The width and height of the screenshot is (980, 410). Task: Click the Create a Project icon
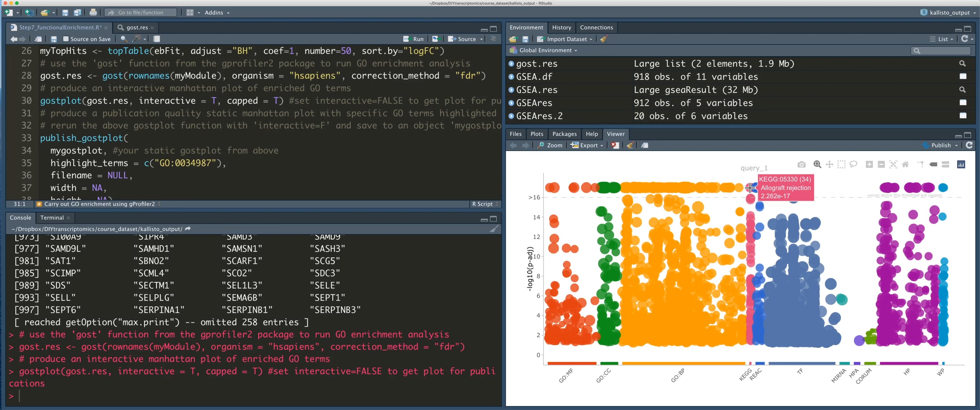[x=29, y=13]
